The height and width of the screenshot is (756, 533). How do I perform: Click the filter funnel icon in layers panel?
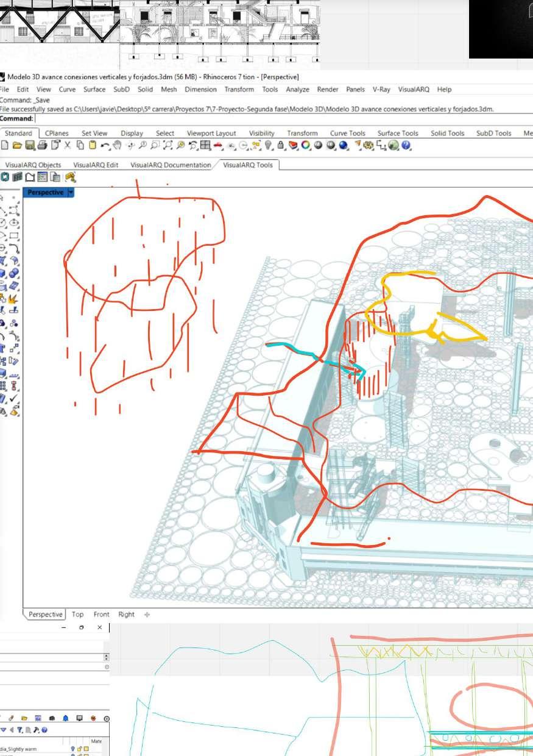pyautogui.click(x=19, y=730)
